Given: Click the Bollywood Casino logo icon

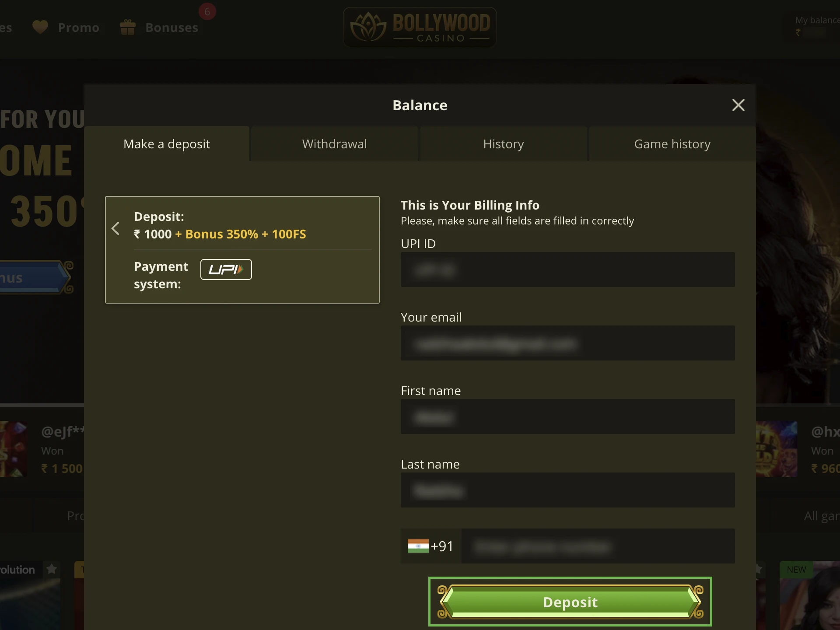Looking at the screenshot, I should coord(366,27).
